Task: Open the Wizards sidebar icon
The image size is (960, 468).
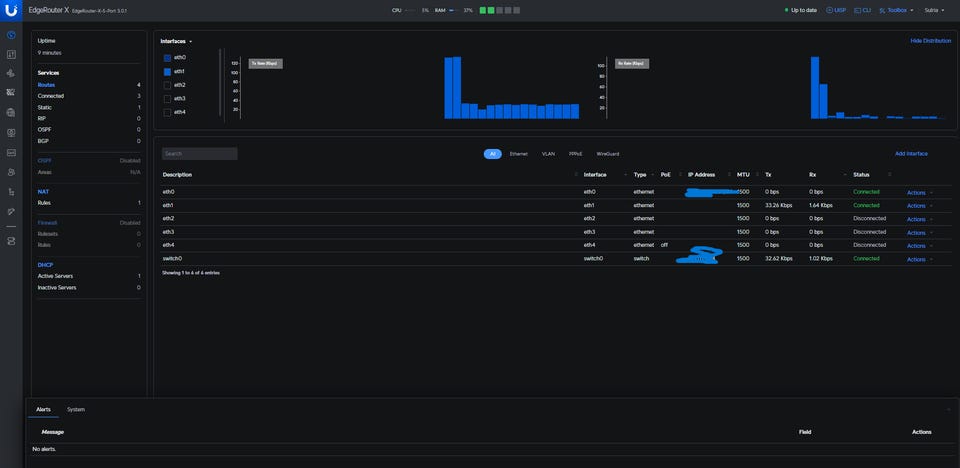Action: click(11, 211)
